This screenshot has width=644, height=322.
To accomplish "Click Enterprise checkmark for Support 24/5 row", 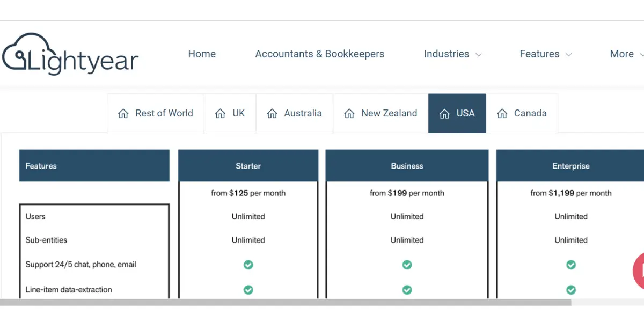I will (571, 265).
